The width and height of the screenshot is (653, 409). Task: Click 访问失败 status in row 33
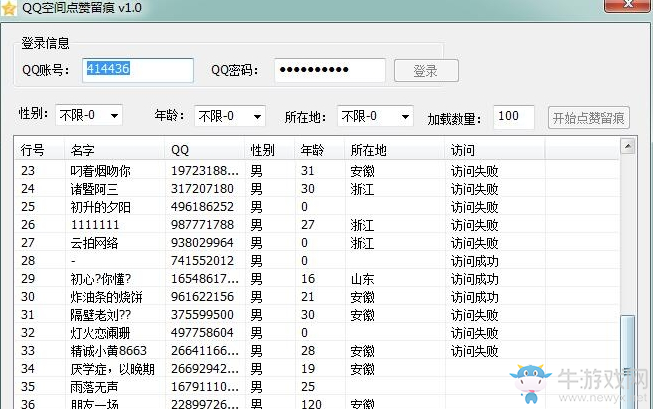[475, 351]
